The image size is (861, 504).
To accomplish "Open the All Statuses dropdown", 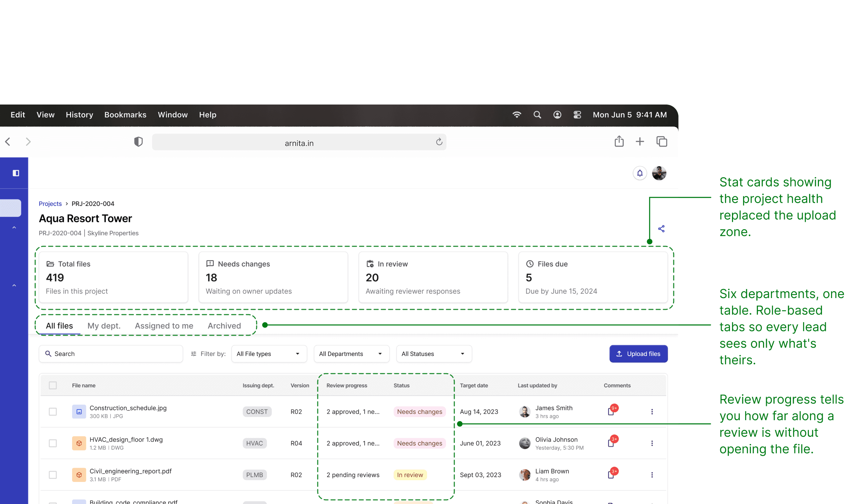I will (x=434, y=354).
